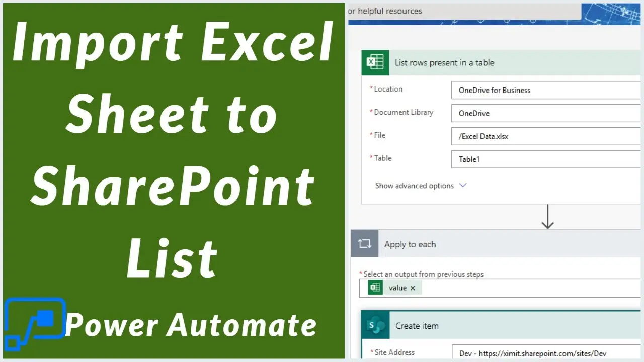Viewport: 644px width, 362px height.
Task: Select the value dynamic content token
Action: pyautogui.click(x=395, y=288)
